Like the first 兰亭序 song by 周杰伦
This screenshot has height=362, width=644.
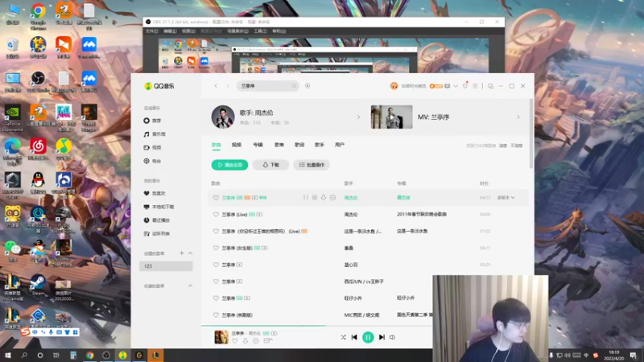[216, 197]
